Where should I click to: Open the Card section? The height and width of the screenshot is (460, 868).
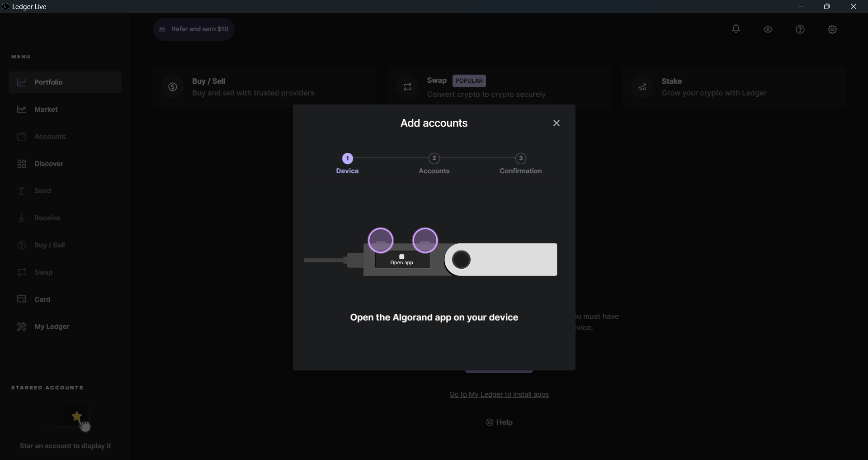(x=42, y=299)
